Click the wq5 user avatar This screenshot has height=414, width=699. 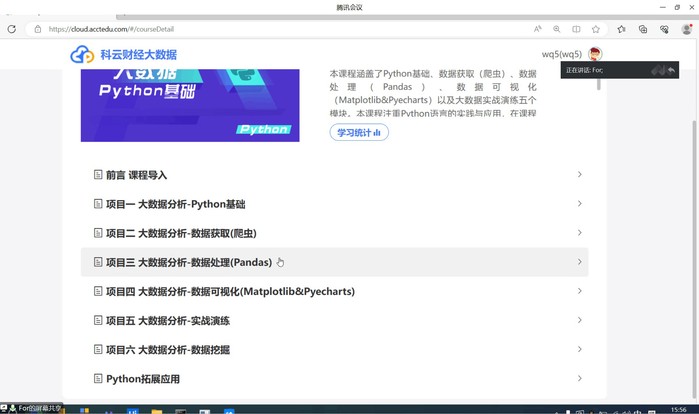tap(595, 54)
